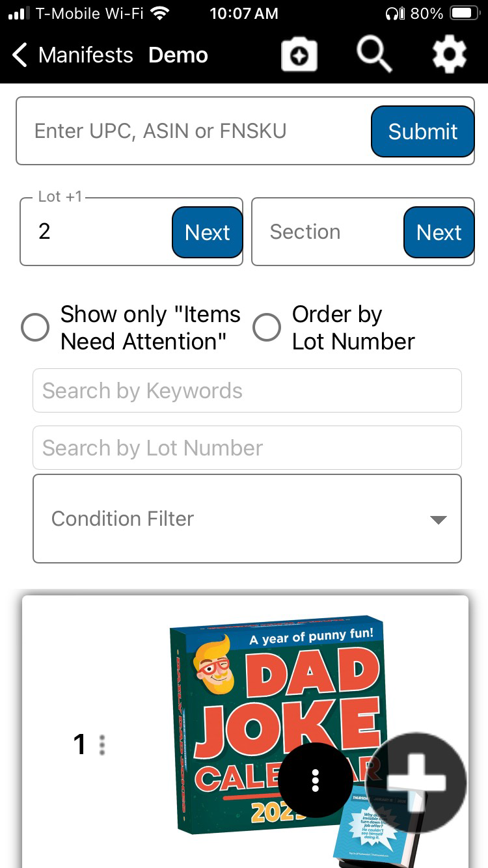Tap the Demo title label
Image resolution: width=488 pixels, height=868 pixels.
tap(178, 55)
